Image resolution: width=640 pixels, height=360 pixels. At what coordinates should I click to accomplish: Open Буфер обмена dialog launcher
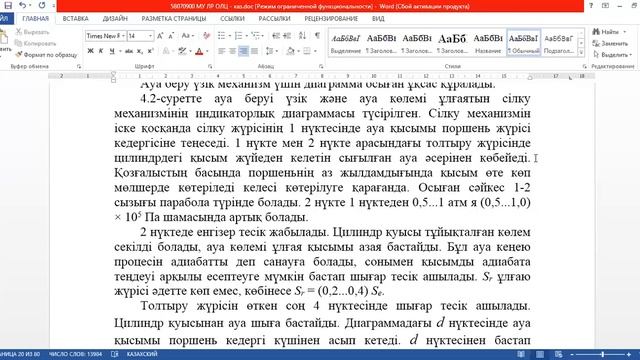coord(79,66)
